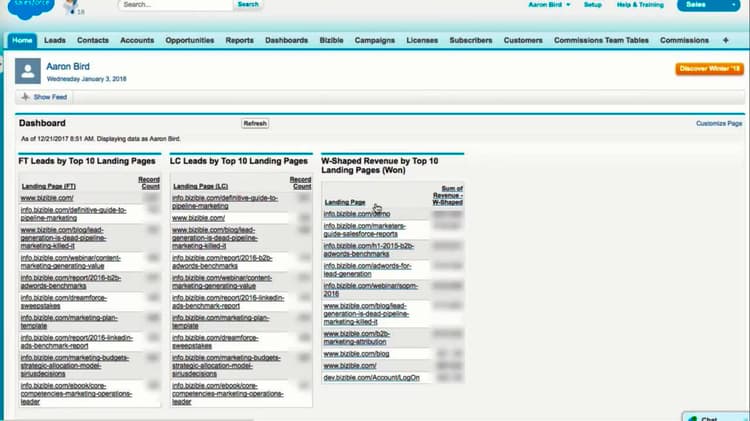Click the plus icon for all tabs

coord(726,41)
